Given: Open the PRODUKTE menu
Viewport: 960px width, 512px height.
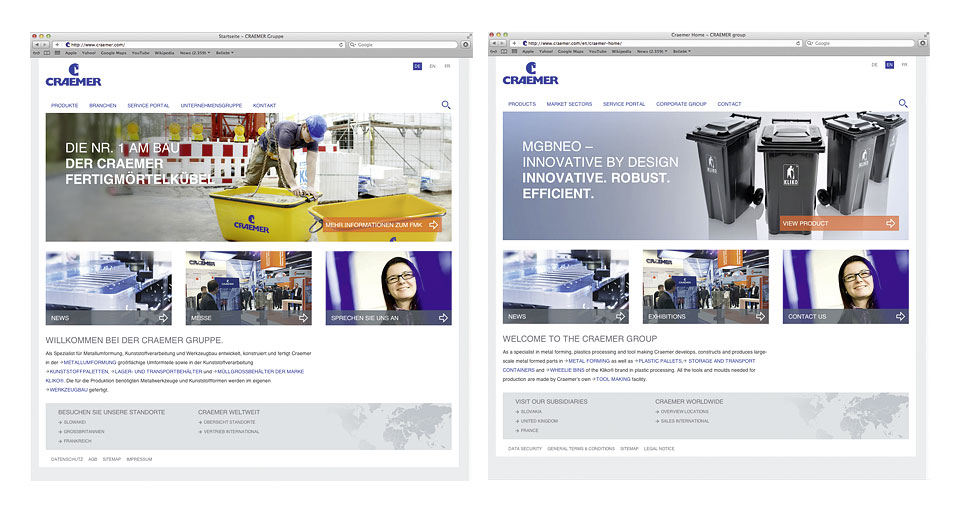Looking at the screenshot, I should (x=64, y=105).
